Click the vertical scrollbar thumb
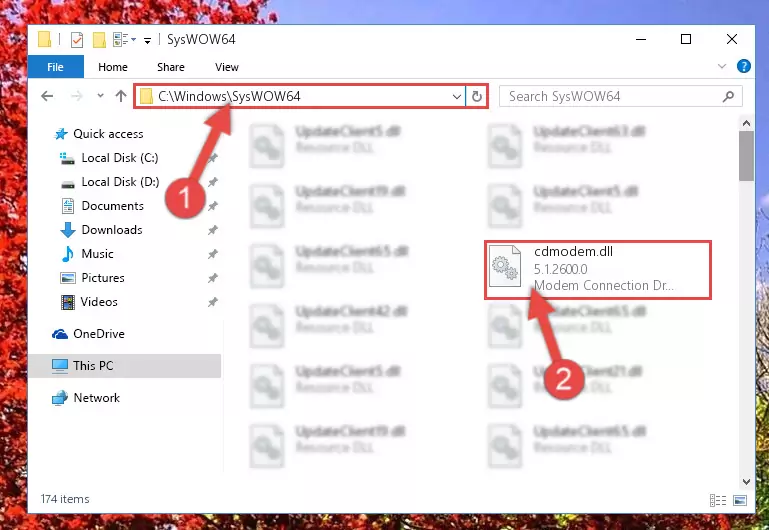Image resolution: width=769 pixels, height=530 pixels. (x=746, y=156)
